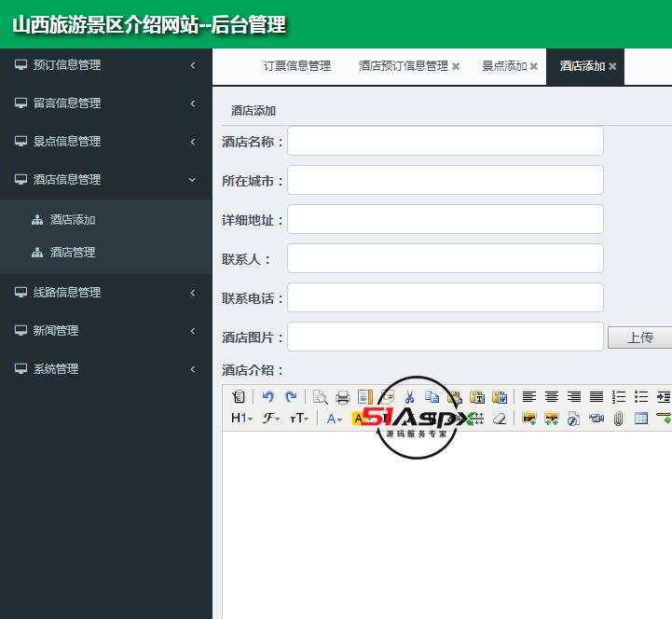
Task: Increase indent in the editor
Action: 663,396
